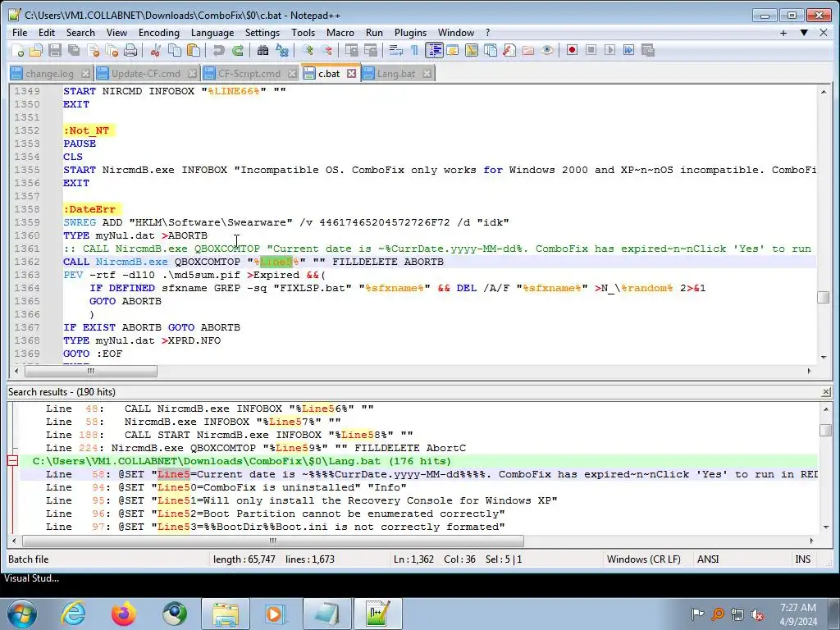Toggle INS insert mode in status bar
Viewport: 840px width, 630px height.
802,559
